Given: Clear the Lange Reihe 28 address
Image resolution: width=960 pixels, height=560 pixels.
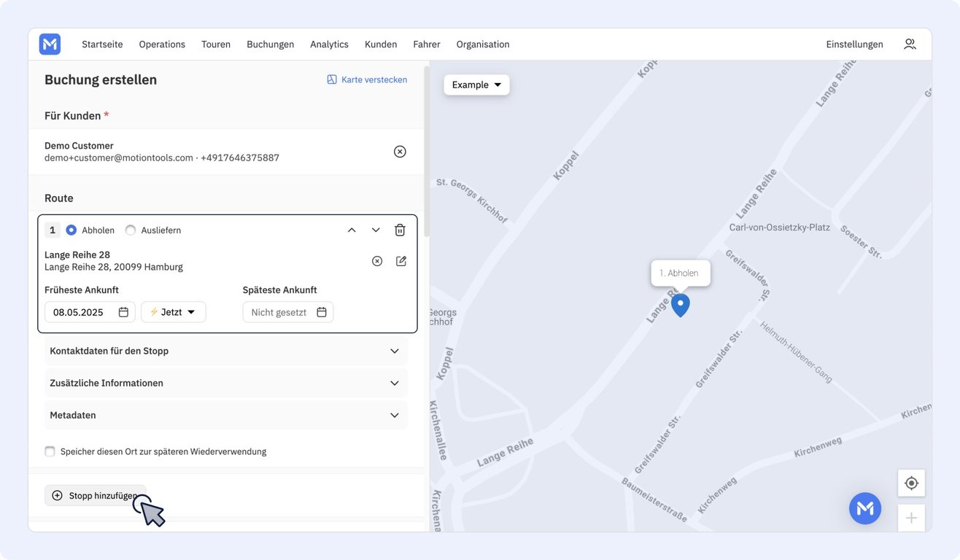Looking at the screenshot, I should coord(377,261).
